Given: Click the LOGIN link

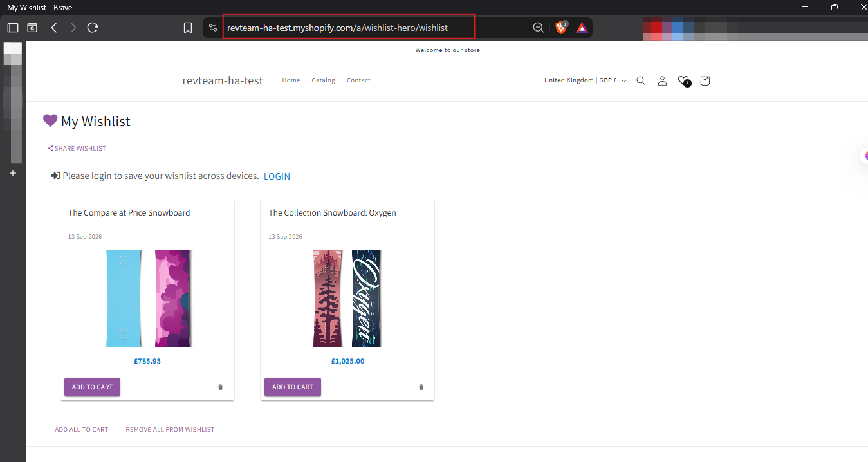Looking at the screenshot, I should point(277,176).
